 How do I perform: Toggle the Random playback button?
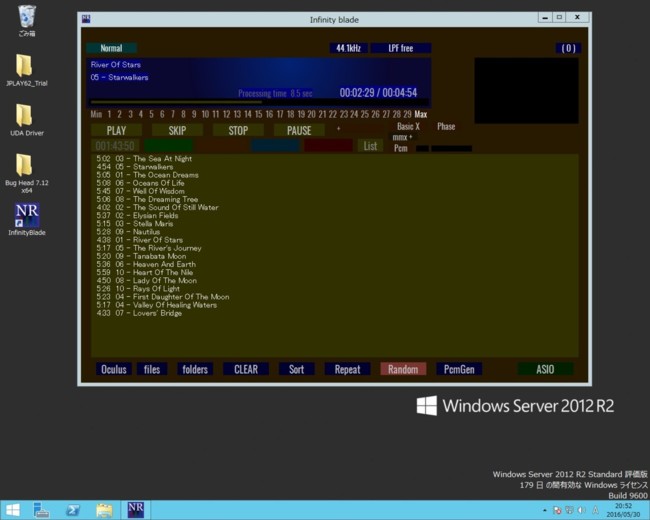[403, 369]
